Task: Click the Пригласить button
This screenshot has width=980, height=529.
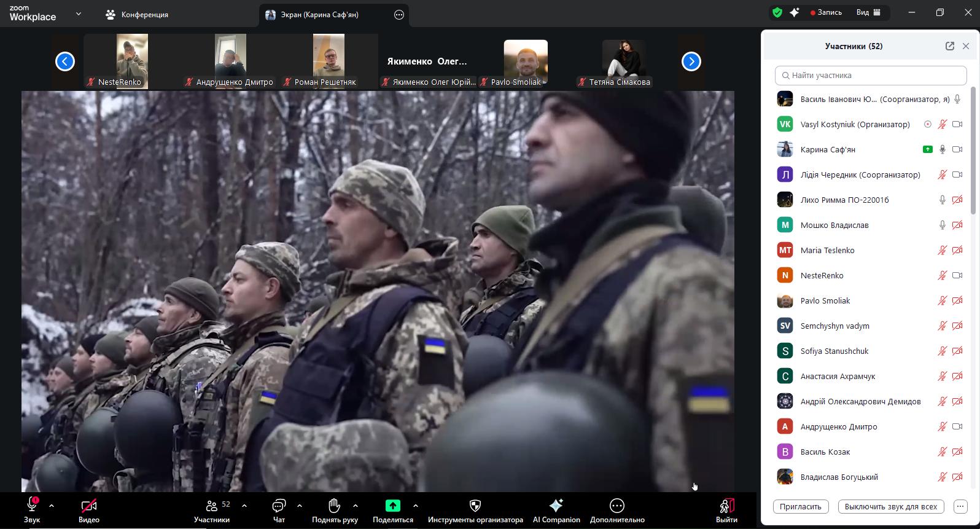Action: pyautogui.click(x=801, y=506)
